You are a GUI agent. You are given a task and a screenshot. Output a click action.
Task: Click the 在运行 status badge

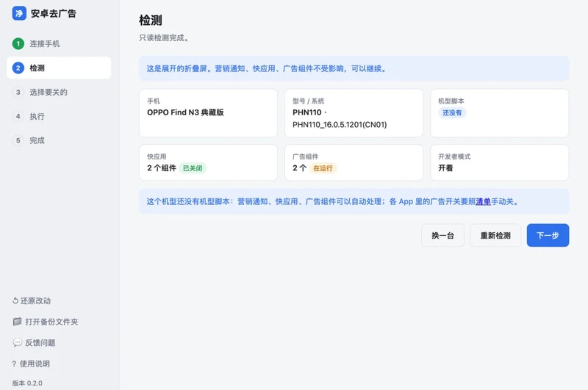[x=323, y=168]
